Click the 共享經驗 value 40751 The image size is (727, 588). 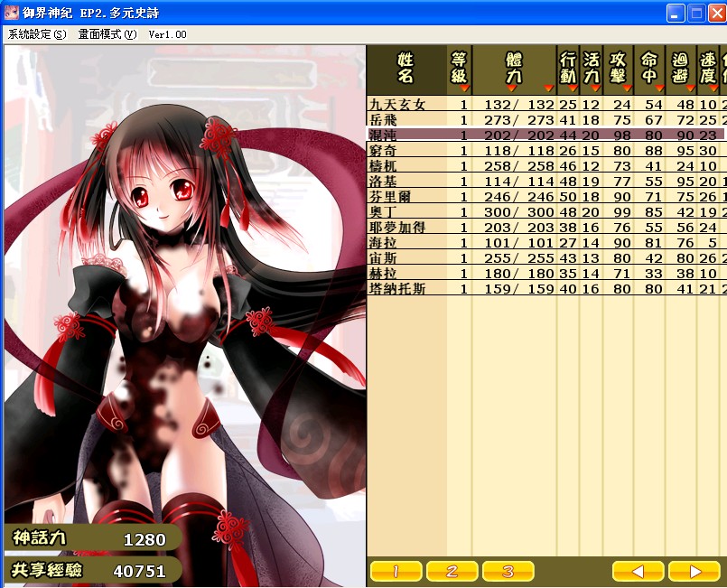point(140,572)
